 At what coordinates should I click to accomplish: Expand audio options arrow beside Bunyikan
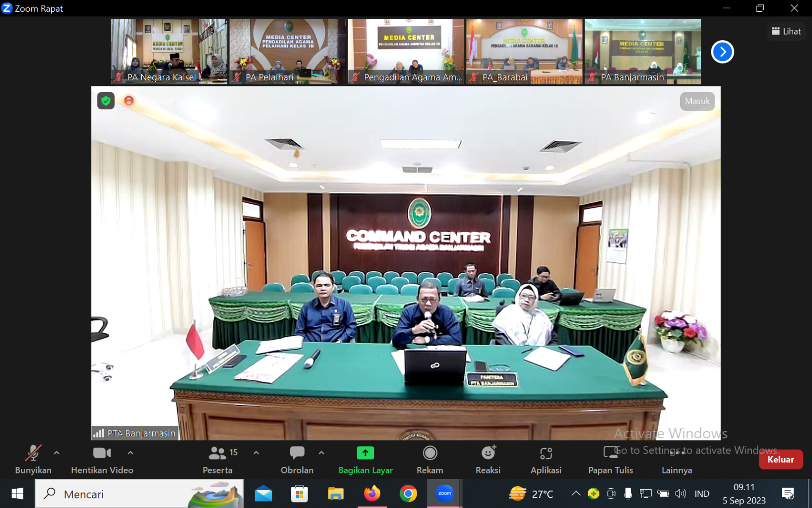coord(56,452)
